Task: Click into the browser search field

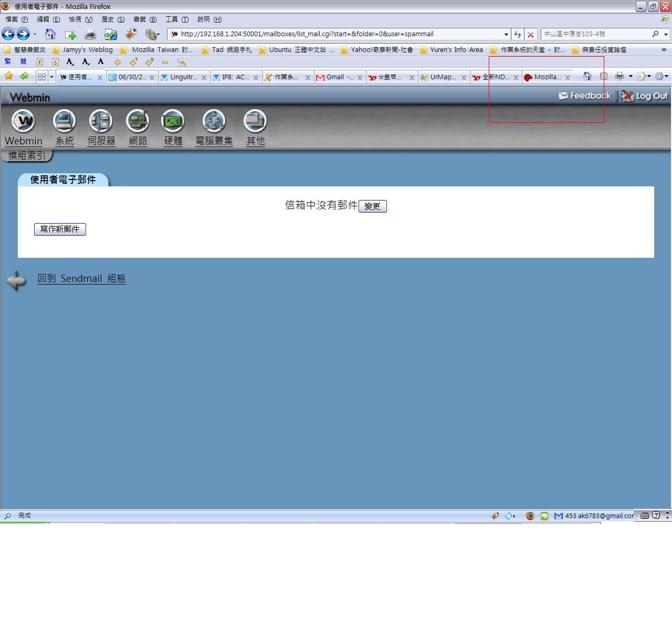Action: (595, 34)
